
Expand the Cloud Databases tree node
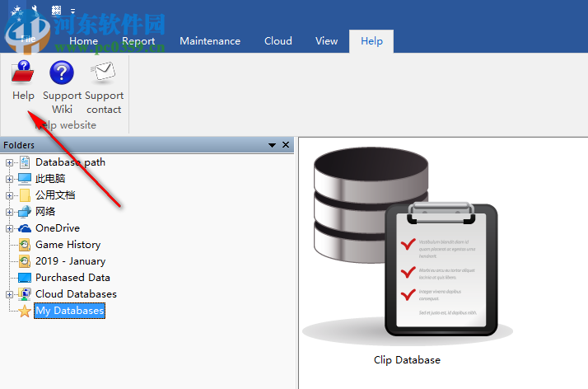point(9,295)
